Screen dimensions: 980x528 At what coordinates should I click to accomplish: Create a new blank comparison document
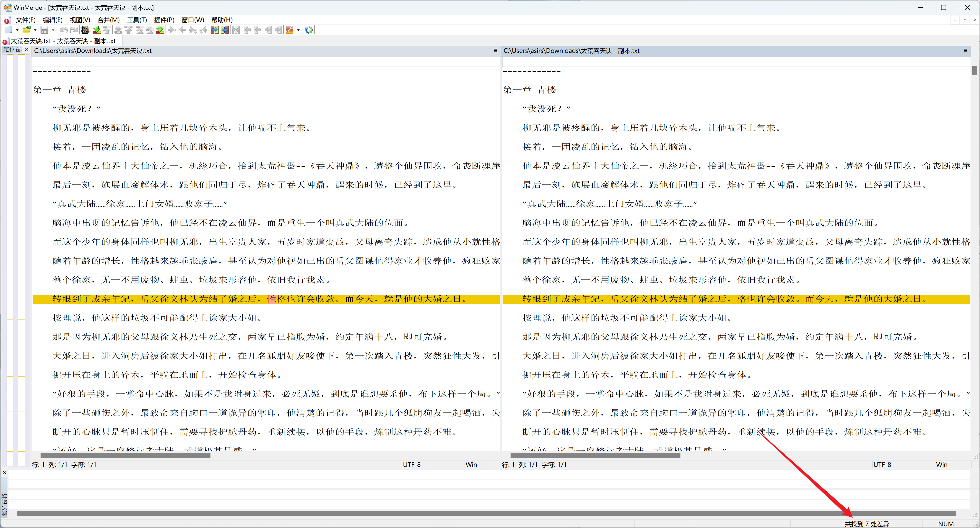click(8, 30)
